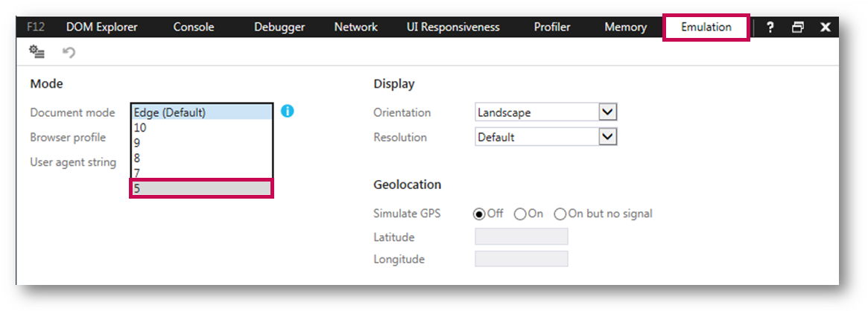Screen dimensions: 868x311
Task: Click the Longitude input field
Action: (x=522, y=258)
